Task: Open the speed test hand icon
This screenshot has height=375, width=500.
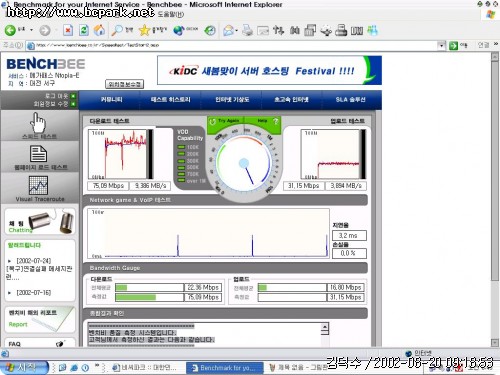Action: point(38,123)
